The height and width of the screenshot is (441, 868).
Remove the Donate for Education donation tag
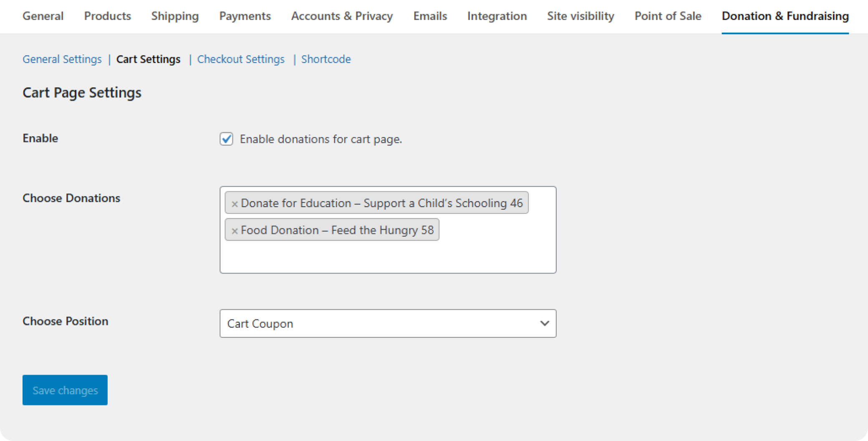coord(235,204)
